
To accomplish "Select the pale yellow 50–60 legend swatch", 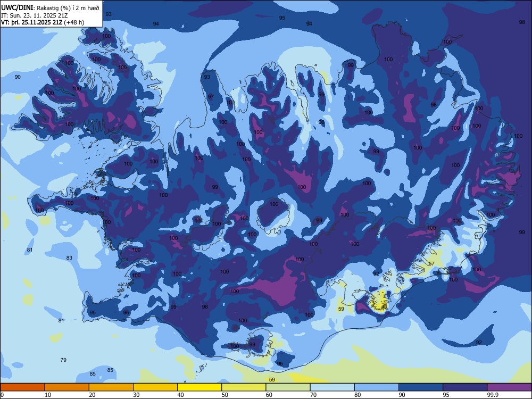I will [244, 387].
